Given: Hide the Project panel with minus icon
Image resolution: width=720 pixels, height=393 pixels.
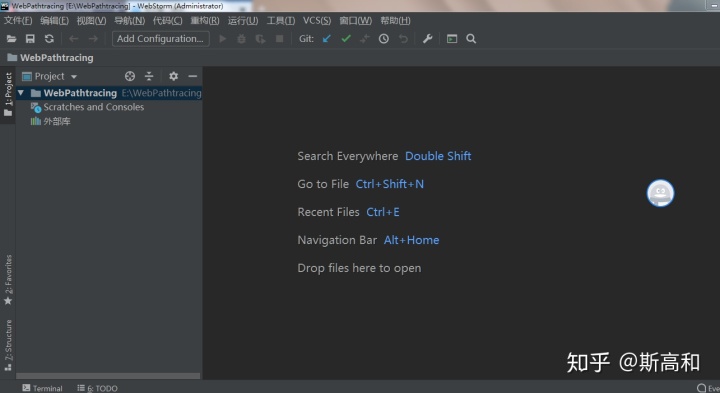Looking at the screenshot, I should click(x=193, y=76).
